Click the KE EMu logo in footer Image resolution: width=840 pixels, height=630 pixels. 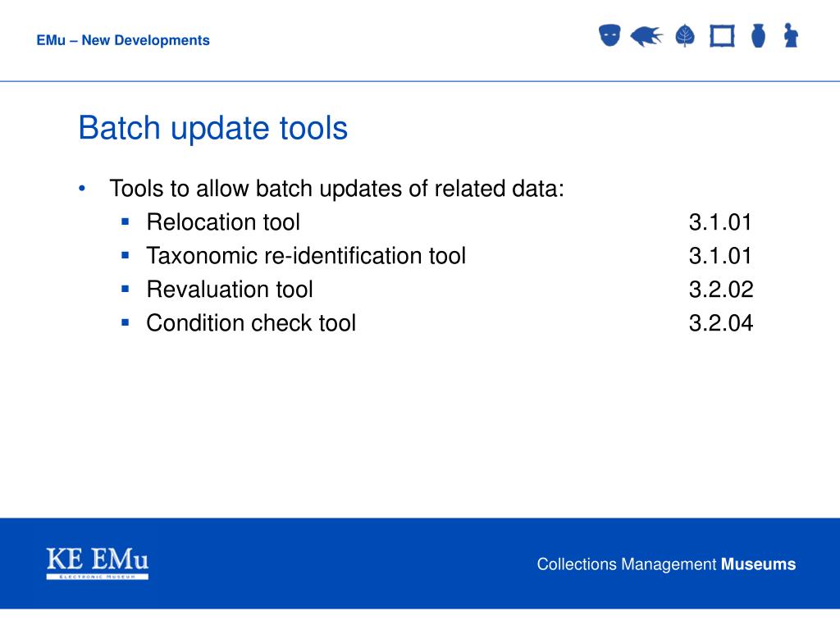(98, 563)
